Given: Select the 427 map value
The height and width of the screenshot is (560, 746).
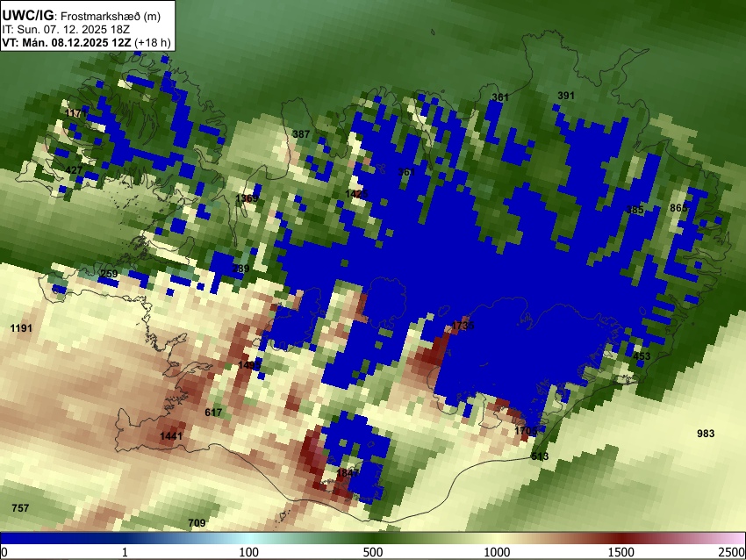Looking at the screenshot, I should click(74, 170).
